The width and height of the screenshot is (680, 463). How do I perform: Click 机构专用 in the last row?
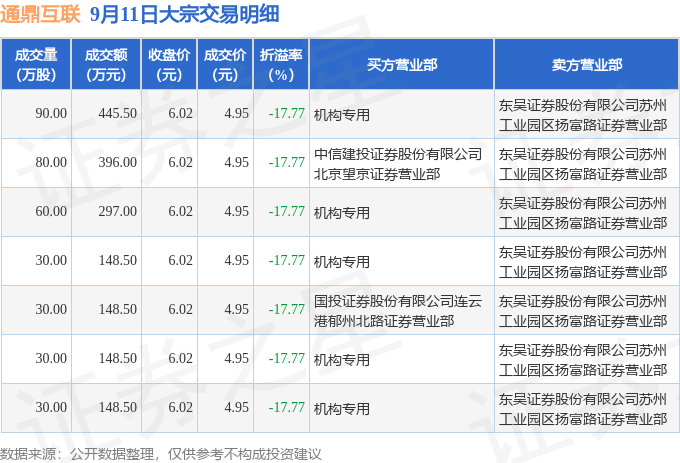click(x=342, y=409)
